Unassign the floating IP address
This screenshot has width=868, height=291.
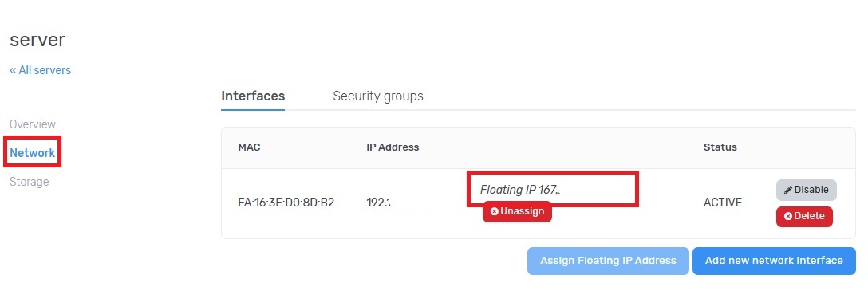tap(517, 211)
